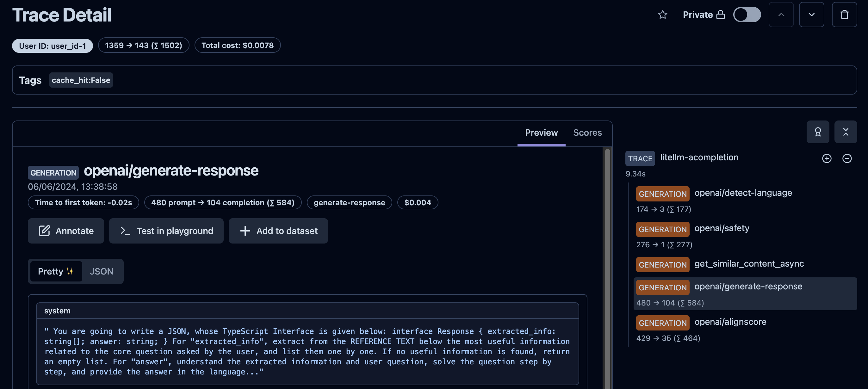
Task: Open the openai/safety generation
Action: pyautogui.click(x=722, y=228)
